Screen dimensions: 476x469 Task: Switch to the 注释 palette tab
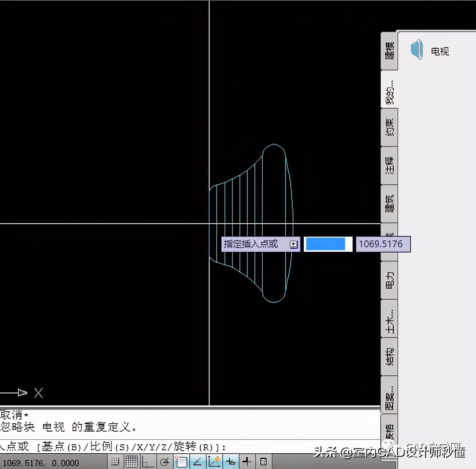point(389,166)
